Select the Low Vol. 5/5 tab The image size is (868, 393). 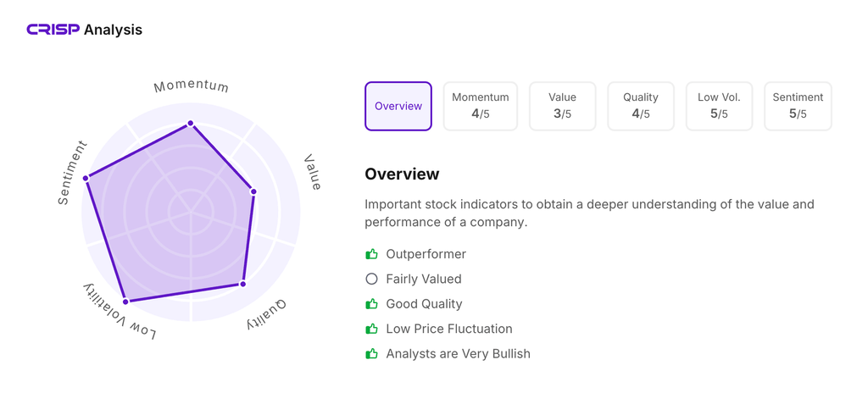click(x=719, y=106)
